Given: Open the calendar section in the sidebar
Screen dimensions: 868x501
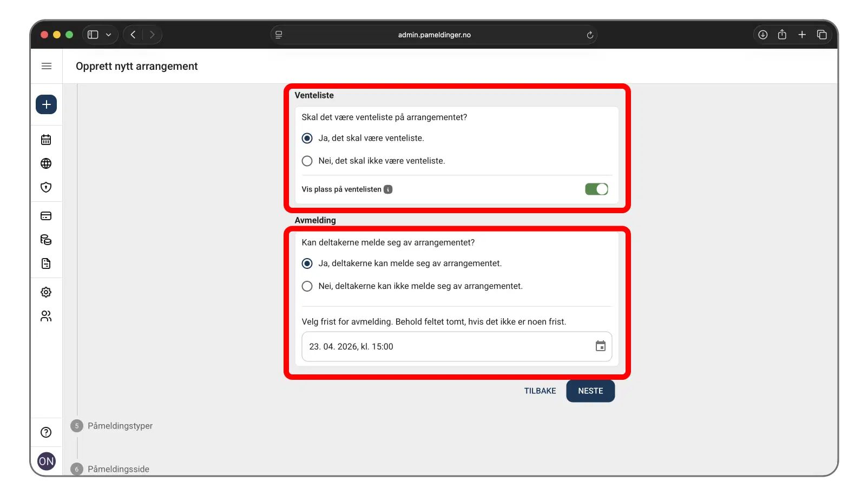Looking at the screenshot, I should point(46,139).
